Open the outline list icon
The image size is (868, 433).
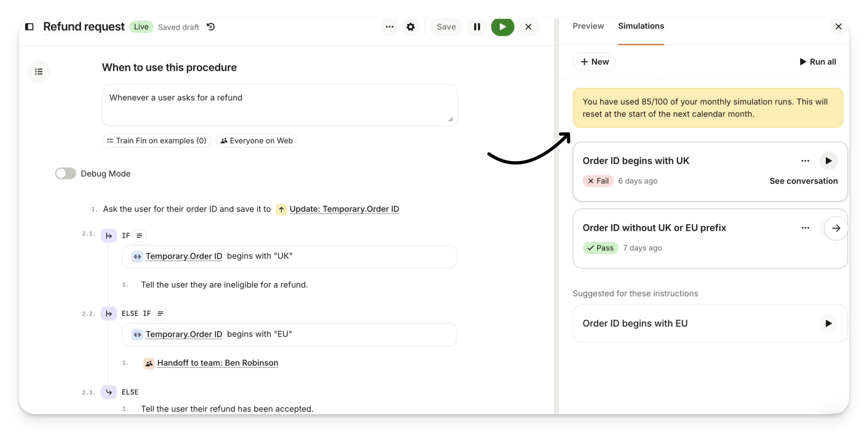coord(39,71)
